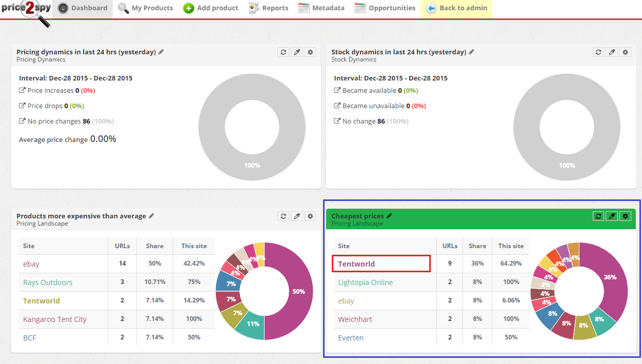Image resolution: width=642 pixels, height=364 pixels.
Task: Click the grey 100% donut in Stock dynamics
Action: coord(567,166)
